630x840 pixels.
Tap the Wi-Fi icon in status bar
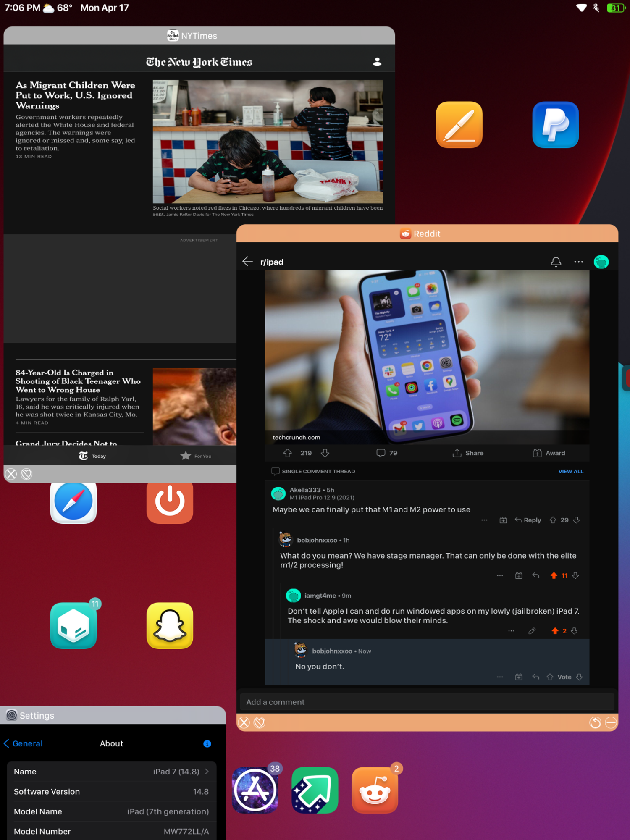click(x=581, y=8)
